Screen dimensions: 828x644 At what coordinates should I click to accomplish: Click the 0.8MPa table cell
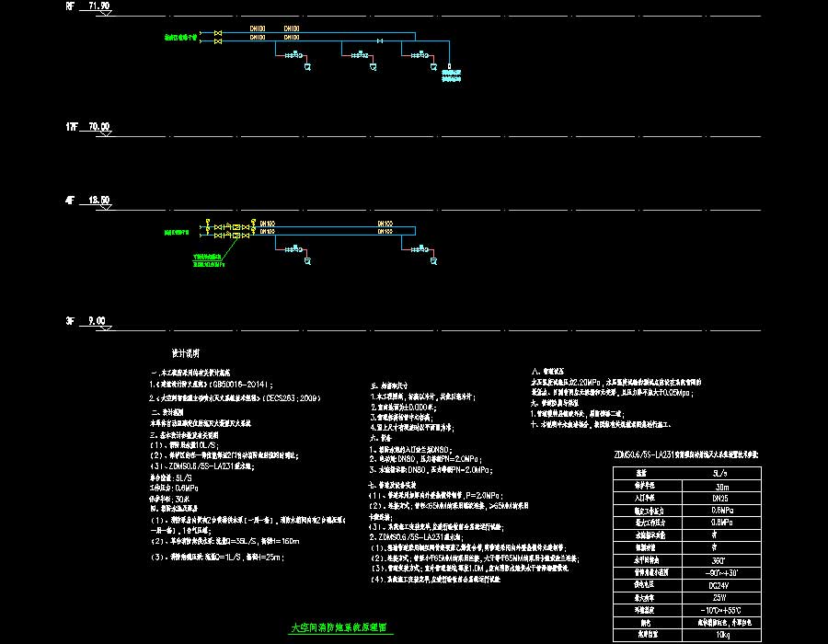pos(721,523)
